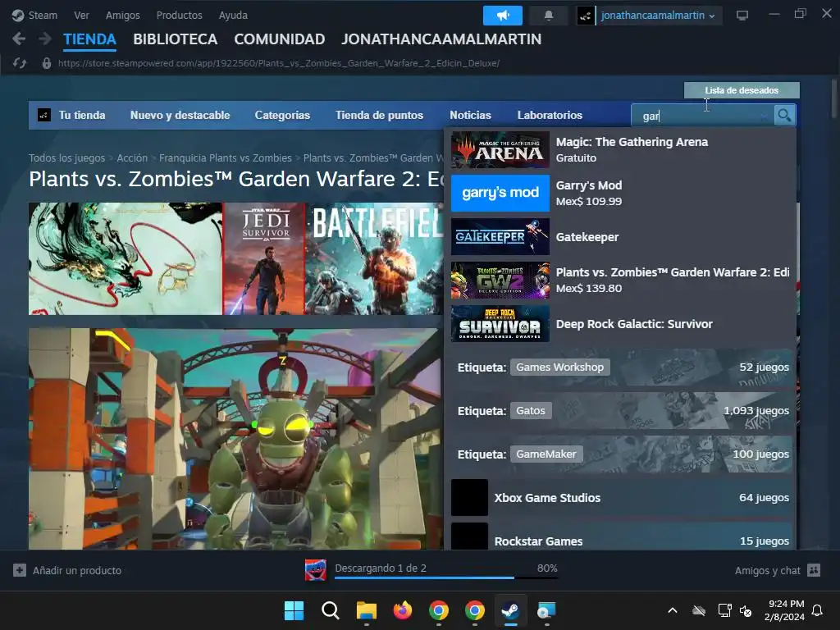Open the Gatos tag result
Image resolution: width=840 pixels, height=630 pixels.
click(x=622, y=410)
